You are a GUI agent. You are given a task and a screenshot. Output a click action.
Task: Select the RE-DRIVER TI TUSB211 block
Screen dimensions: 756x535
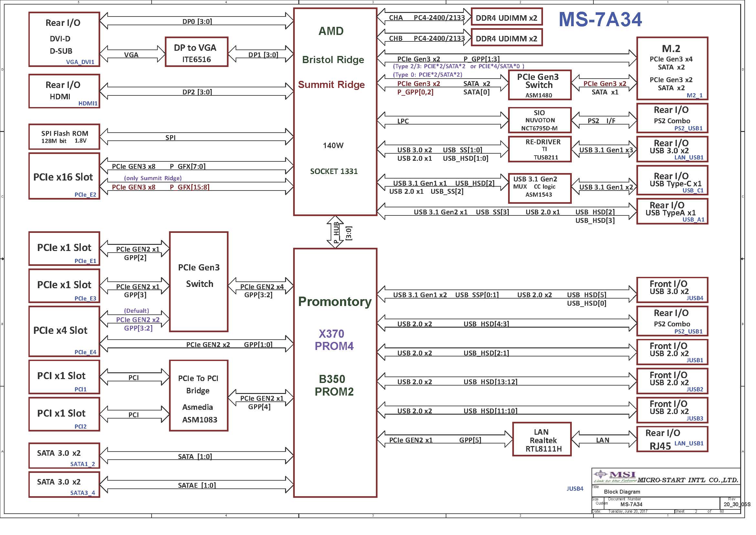[539, 149]
